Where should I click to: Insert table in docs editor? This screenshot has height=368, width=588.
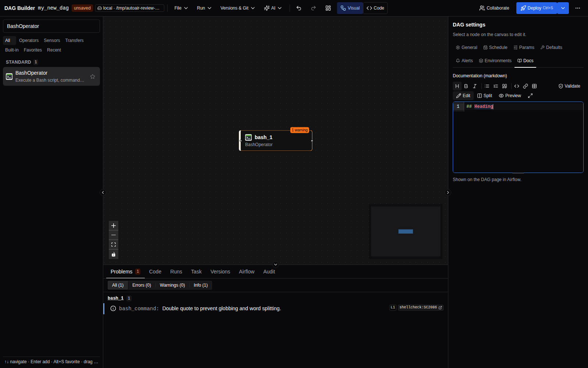534,86
